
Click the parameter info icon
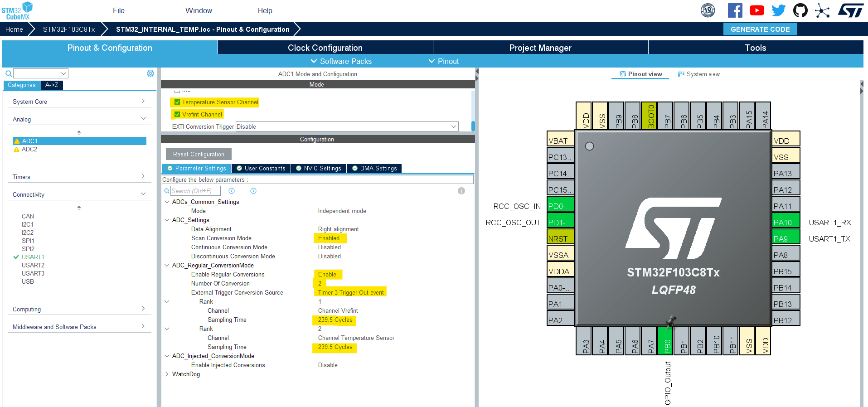[x=461, y=191]
